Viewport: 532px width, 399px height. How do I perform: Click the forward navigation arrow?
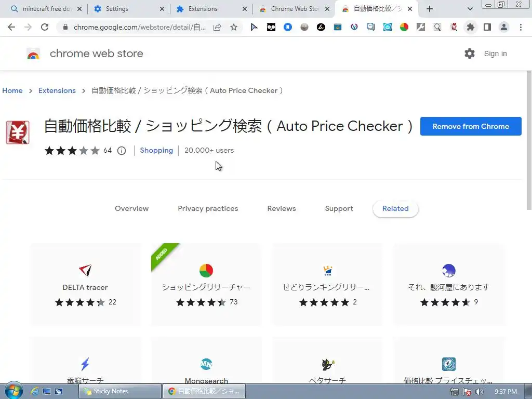28,27
